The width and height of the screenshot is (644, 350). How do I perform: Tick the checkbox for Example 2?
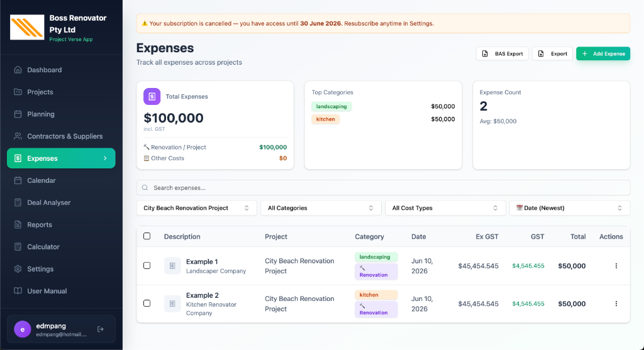point(147,304)
